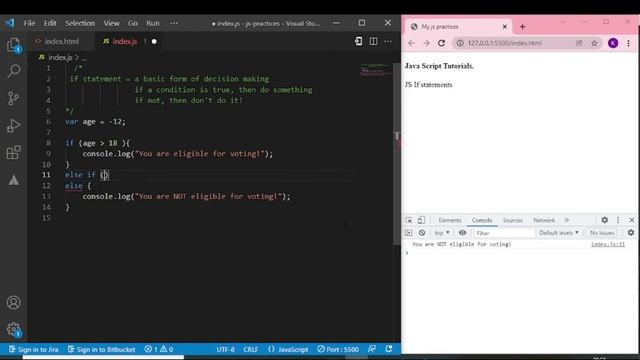Open the Chrome profile avatar

click(x=613, y=43)
